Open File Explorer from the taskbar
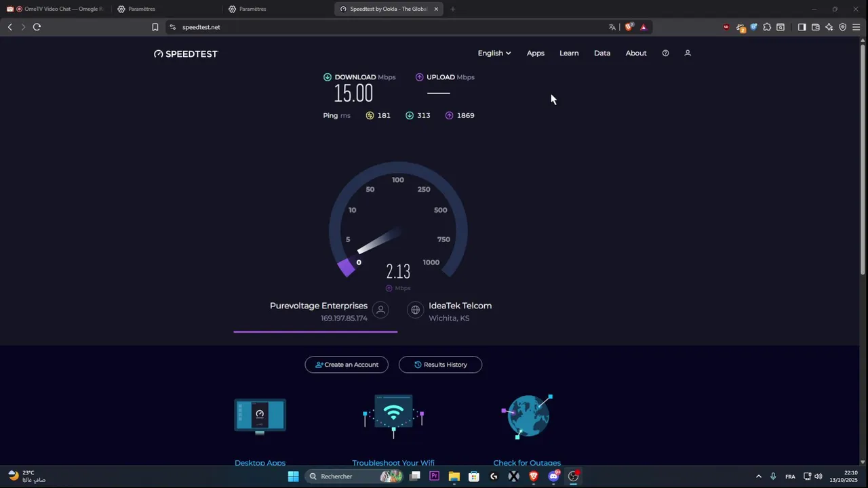The width and height of the screenshot is (868, 488). pos(454,476)
